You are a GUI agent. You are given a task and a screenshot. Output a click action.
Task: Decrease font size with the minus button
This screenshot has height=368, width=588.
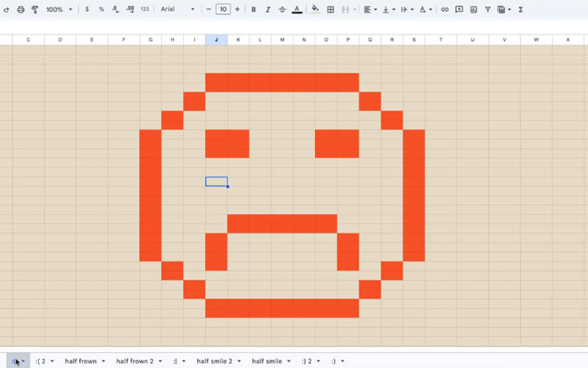209,9
